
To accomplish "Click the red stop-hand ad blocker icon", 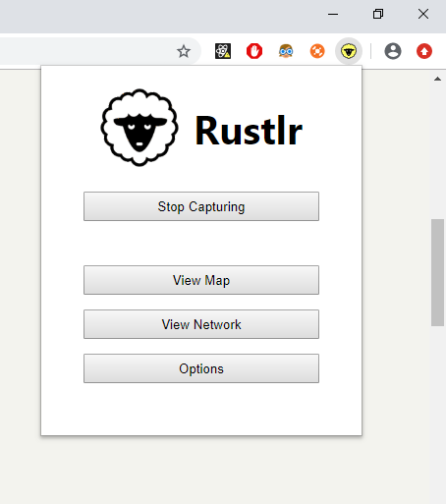I will click(254, 51).
